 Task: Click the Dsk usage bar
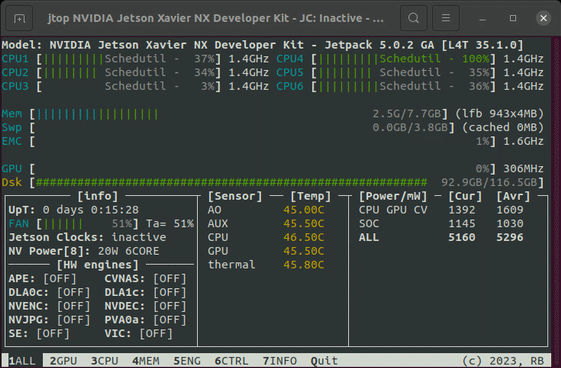pos(287,183)
